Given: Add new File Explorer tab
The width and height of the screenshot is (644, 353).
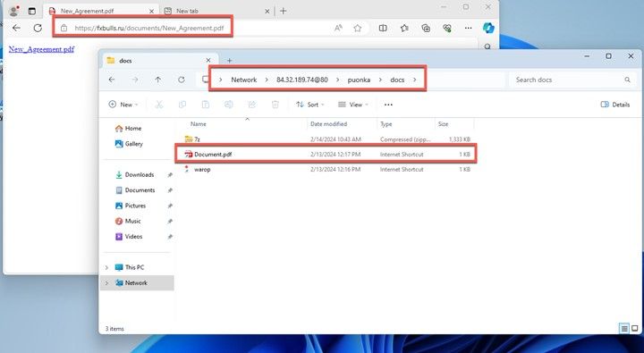Looking at the screenshot, I should (x=230, y=61).
